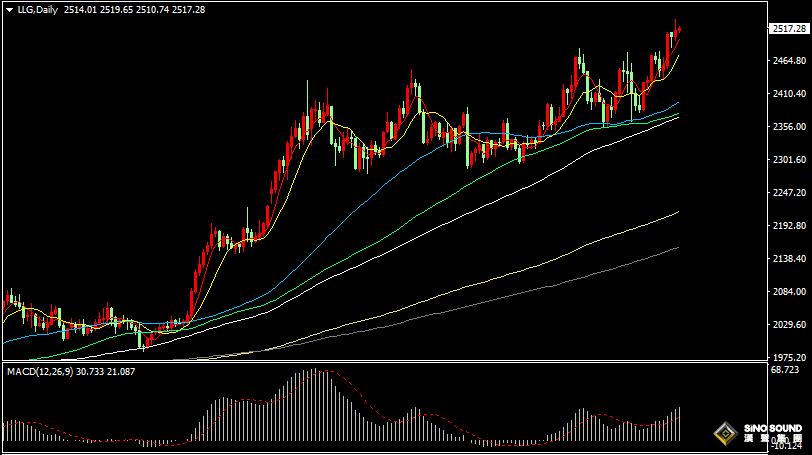Click the latest candlestick at chart's right edge
Viewport: 812px width, 455px height.
(x=679, y=30)
